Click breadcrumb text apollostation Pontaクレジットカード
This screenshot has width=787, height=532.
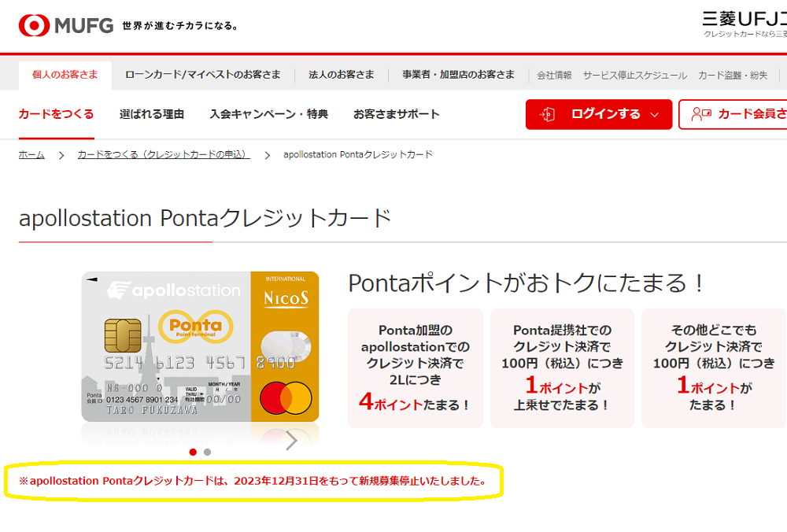click(x=358, y=154)
